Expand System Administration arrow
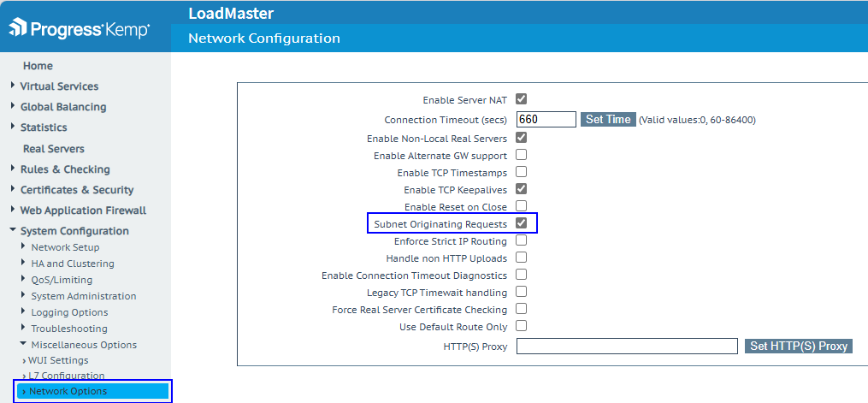Viewport: 868px width, 403px height. [x=23, y=295]
